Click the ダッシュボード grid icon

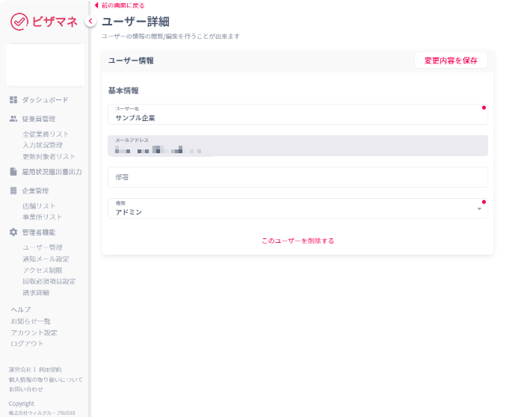(13, 99)
